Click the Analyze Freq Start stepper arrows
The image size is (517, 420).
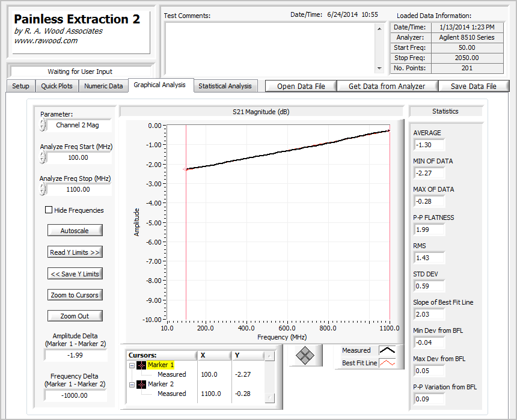(x=43, y=157)
